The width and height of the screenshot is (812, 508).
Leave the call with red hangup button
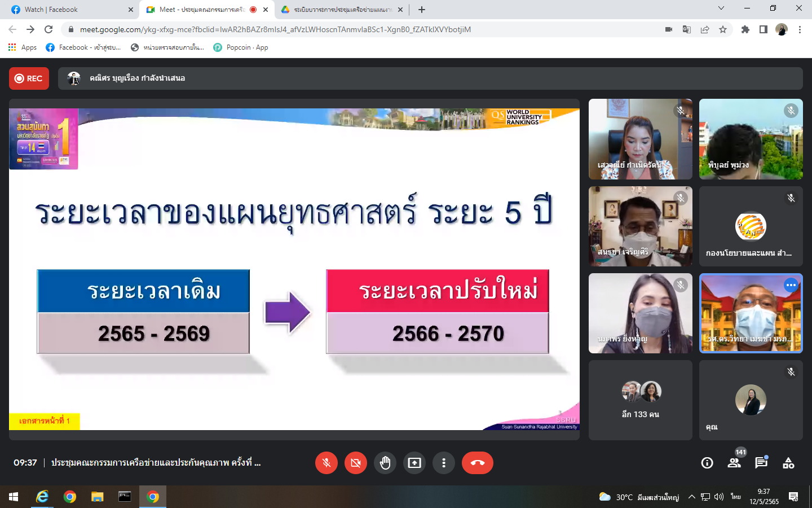click(478, 463)
